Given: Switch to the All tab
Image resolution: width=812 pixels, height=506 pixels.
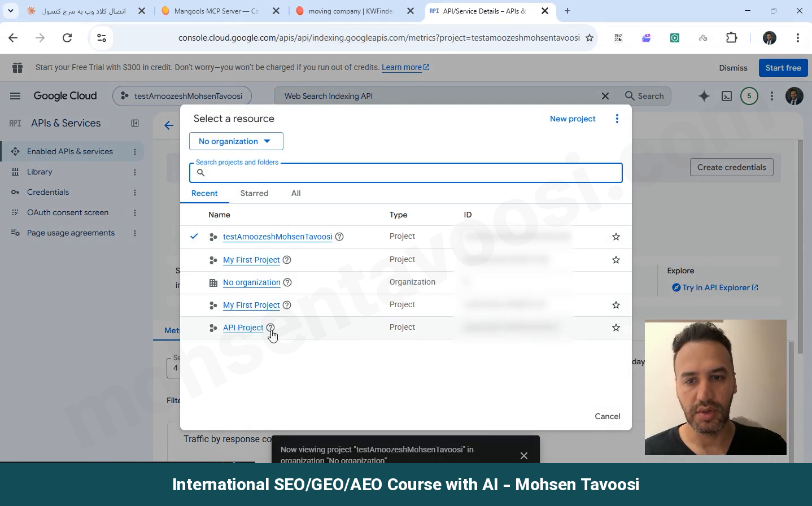Looking at the screenshot, I should 296,193.
